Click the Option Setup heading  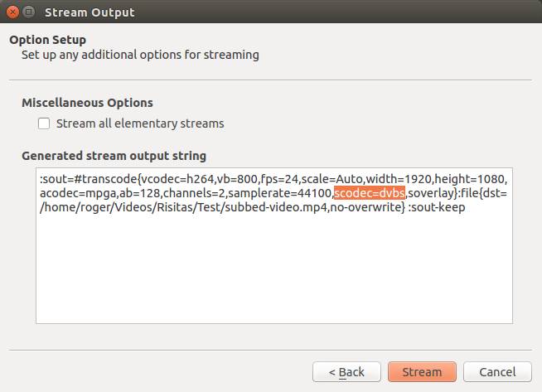pyautogui.click(x=47, y=40)
